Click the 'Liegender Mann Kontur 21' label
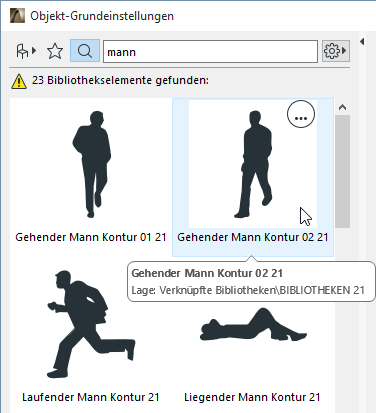Viewport: 376px width, 413px height. pyautogui.click(x=252, y=397)
